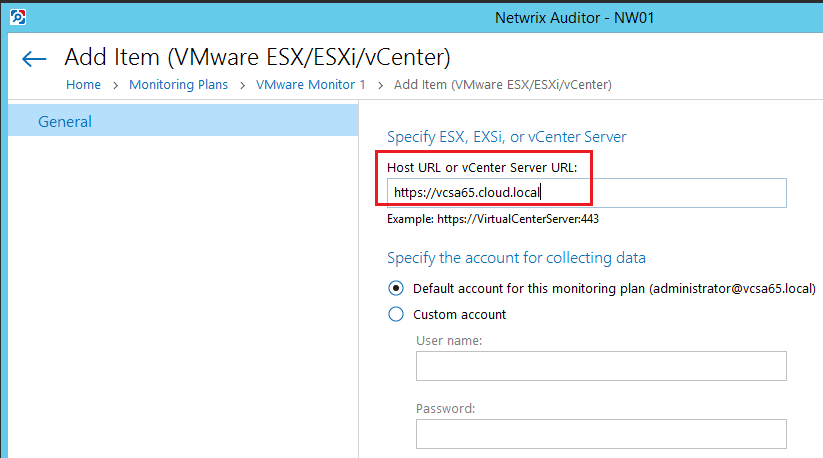Screen dimensions: 823x458
Task: Return to VMware Monitor 1 breadcrumb
Action: point(311,85)
